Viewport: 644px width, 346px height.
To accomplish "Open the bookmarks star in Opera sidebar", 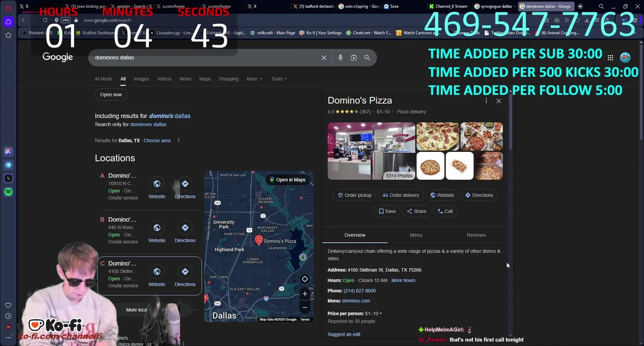I will pyautogui.click(x=8, y=35).
